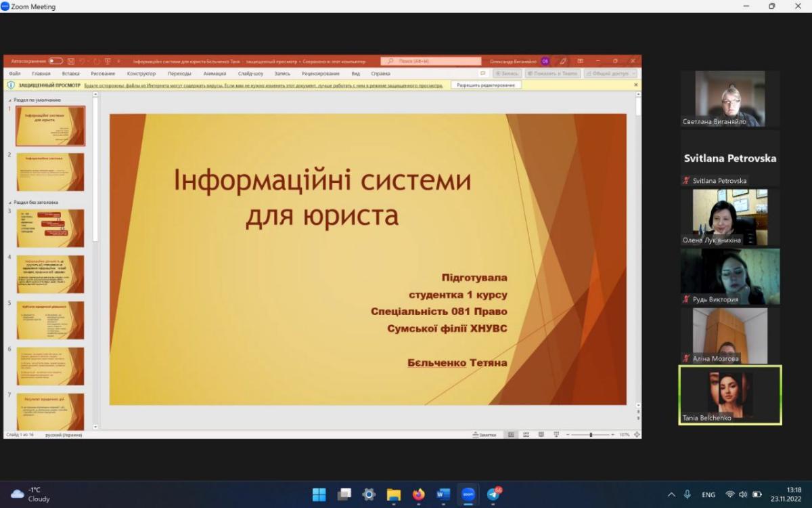Open Firefox from the taskbar
This screenshot has height=508, width=812.
tap(418, 494)
